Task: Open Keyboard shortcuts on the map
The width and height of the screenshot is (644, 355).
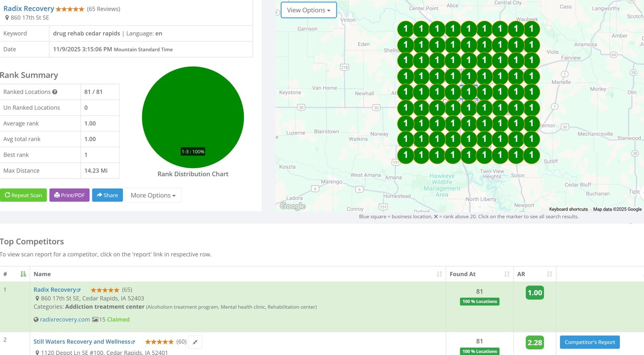Action: [568, 209]
